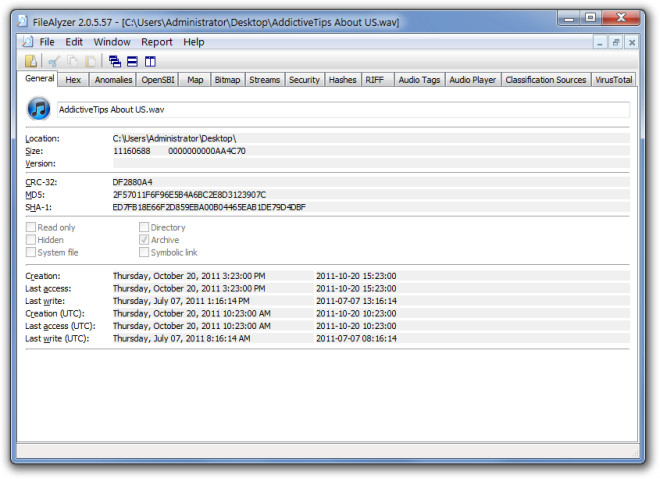Click the file name field AddictiveTips About US.wav
Image resolution: width=660 pixels, height=479 pixels.
[x=343, y=109]
